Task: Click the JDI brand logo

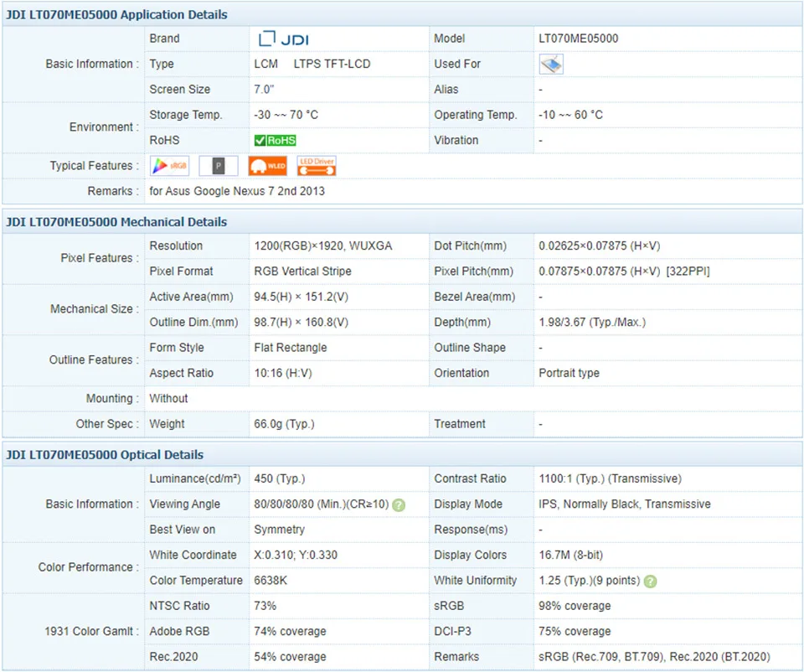Action: click(x=283, y=39)
